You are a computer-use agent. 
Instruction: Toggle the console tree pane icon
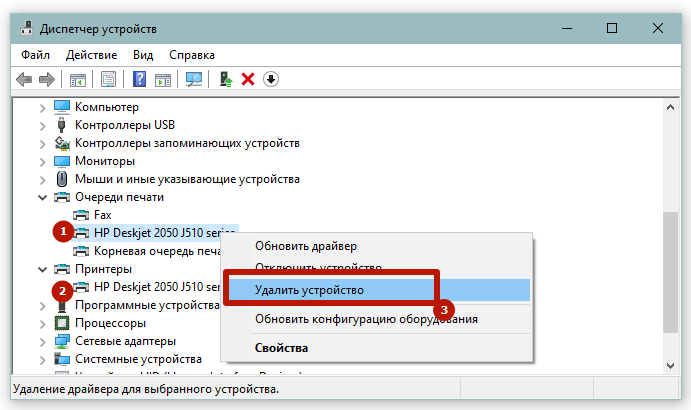tap(78, 79)
